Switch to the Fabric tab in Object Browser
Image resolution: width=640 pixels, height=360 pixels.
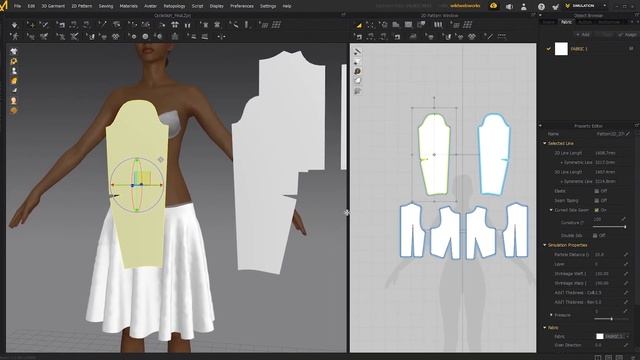point(567,22)
